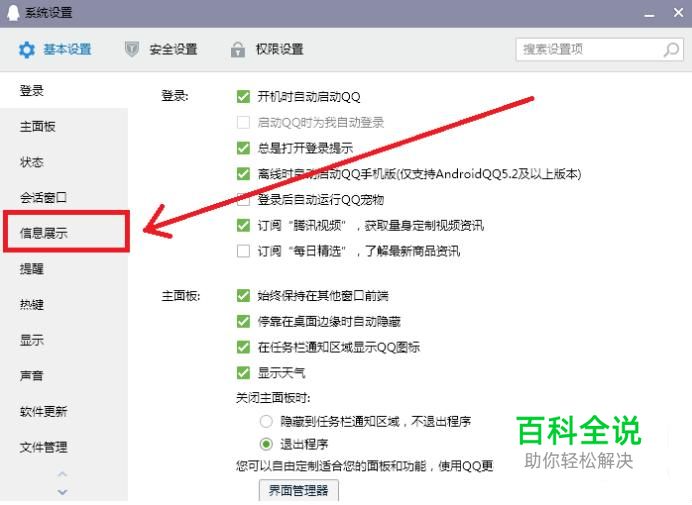Select 退出程序 radio option
Image resolution: width=692 pixels, height=505 pixels.
pos(266,444)
